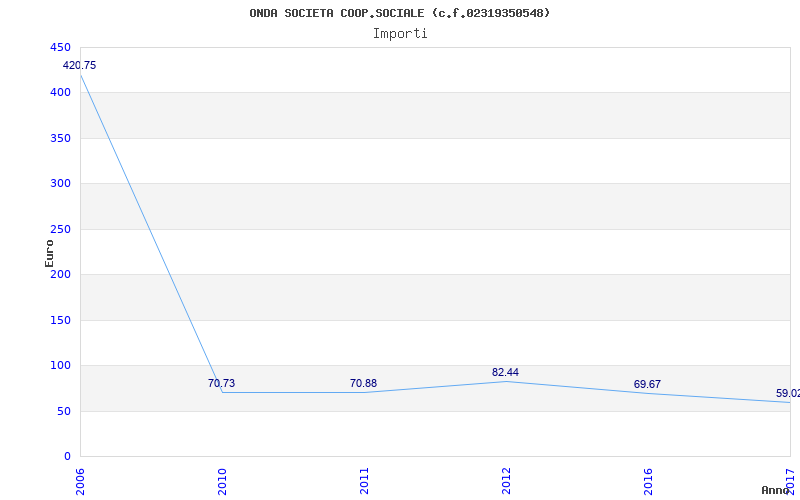
Task: Click the Importi subtitle
Action: pyautogui.click(x=400, y=34)
